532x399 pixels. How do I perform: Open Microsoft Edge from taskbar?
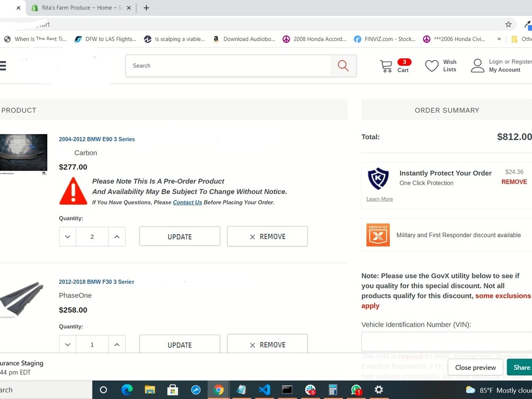click(127, 390)
